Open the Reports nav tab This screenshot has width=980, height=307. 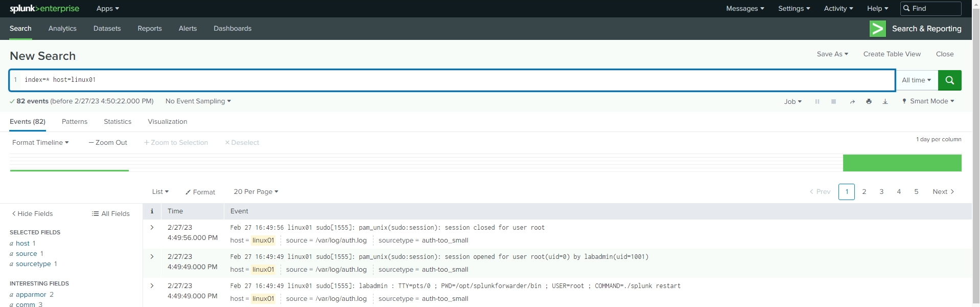150,29
